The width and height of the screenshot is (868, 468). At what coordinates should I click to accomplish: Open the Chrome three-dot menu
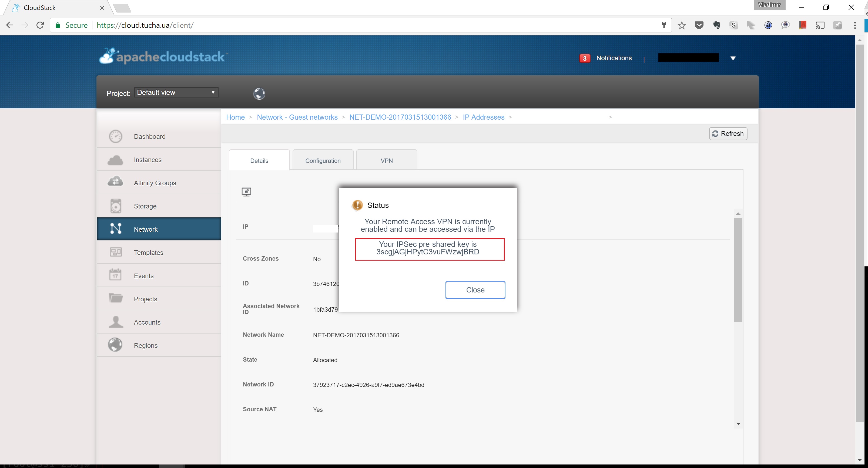click(x=855, y=25)
